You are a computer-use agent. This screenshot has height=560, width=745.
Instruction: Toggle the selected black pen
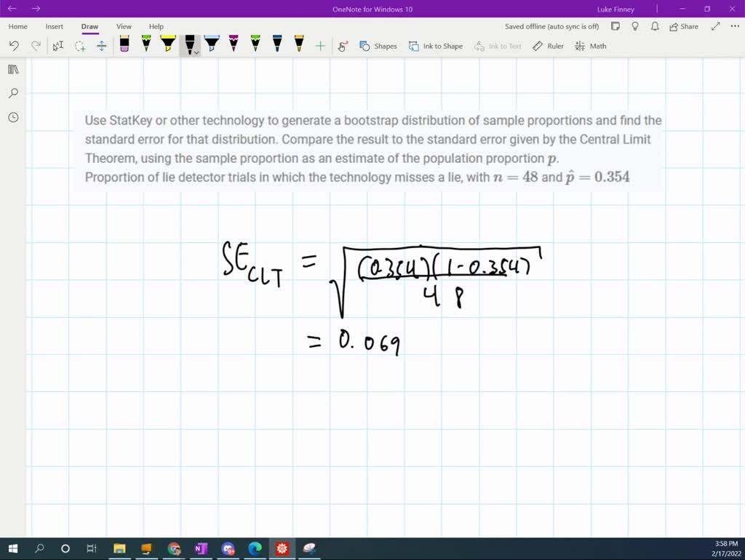[x=188, y=45]
